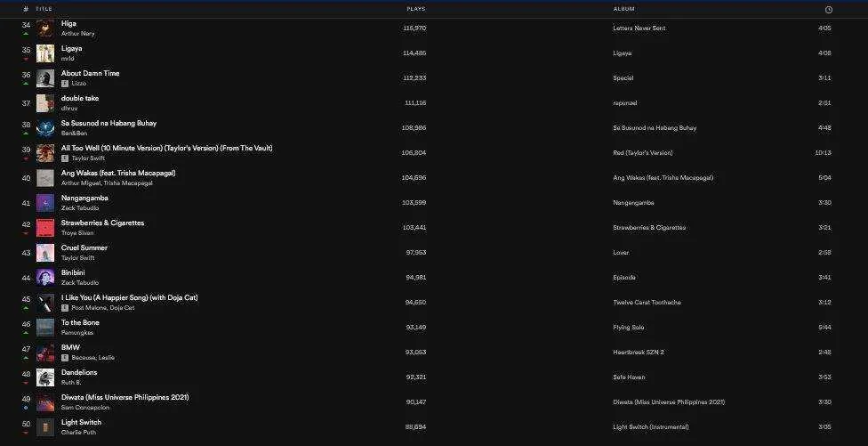Open album Safe Haven
Screen dimensions: 868x446
630,377
